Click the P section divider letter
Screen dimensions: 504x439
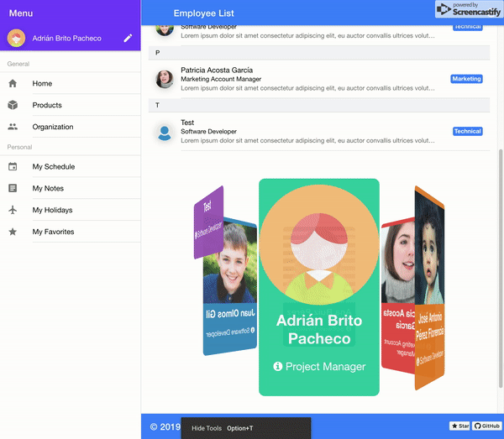tap(158, 53)
